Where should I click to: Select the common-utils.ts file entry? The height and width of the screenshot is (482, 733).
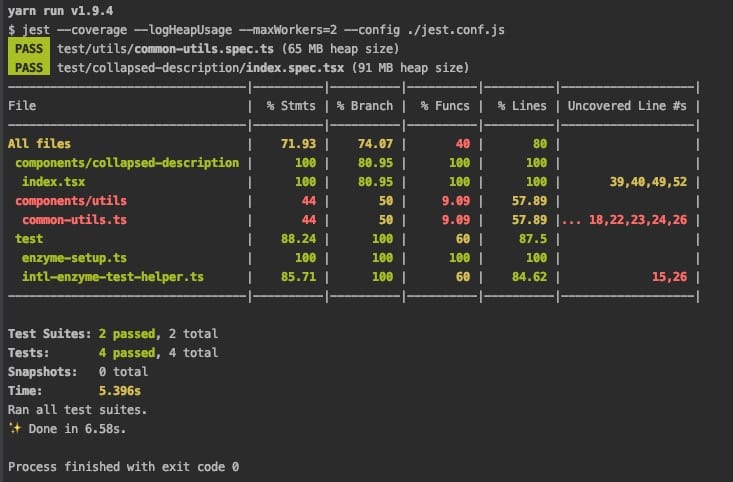tap(74, 220)
